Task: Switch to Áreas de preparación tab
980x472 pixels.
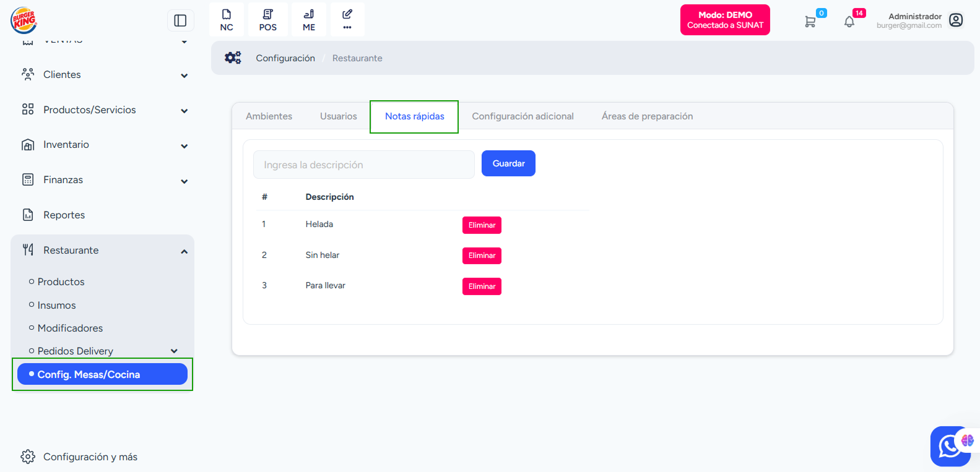Action: click(x=647, y=116)
